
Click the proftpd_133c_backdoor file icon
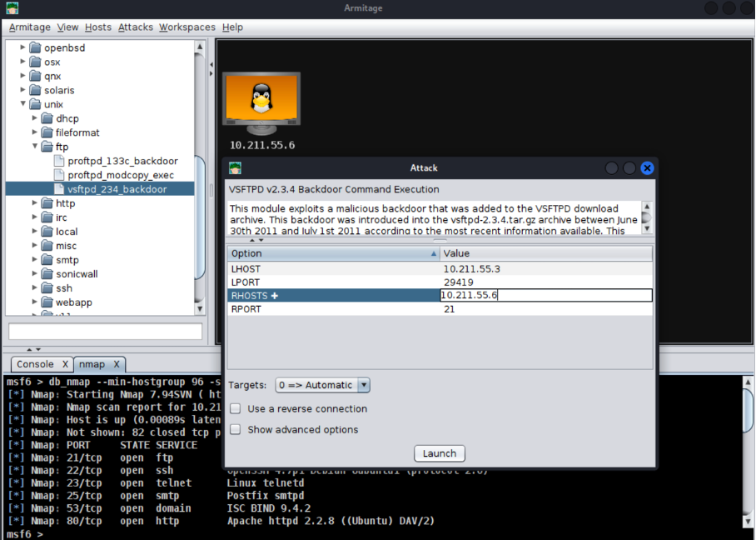(59, 161)
